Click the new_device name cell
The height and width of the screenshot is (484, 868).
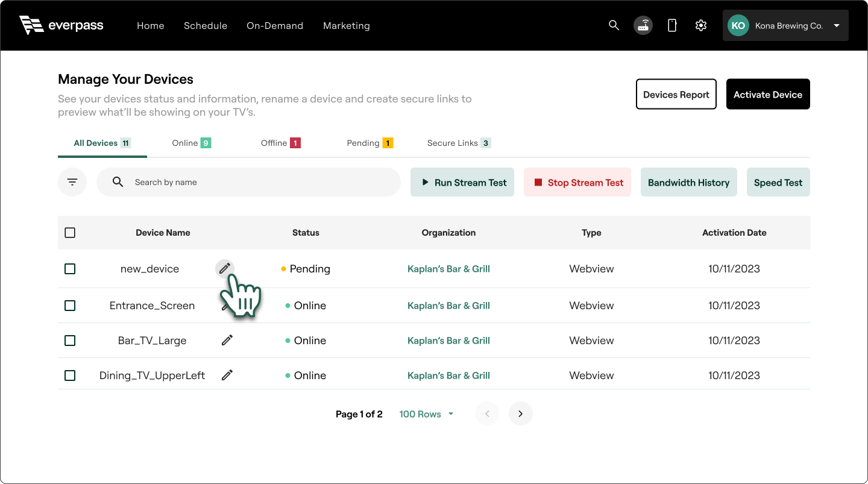[149, 269]
